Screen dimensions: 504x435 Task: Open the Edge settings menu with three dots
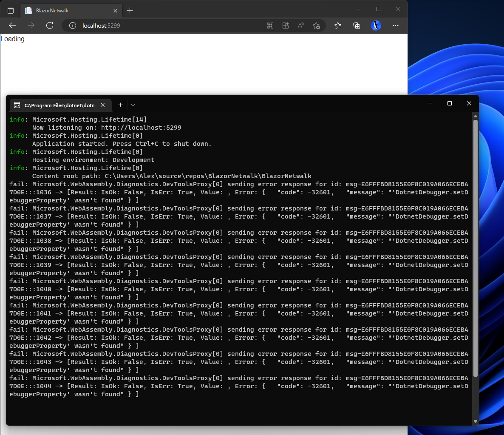(396, 26)
